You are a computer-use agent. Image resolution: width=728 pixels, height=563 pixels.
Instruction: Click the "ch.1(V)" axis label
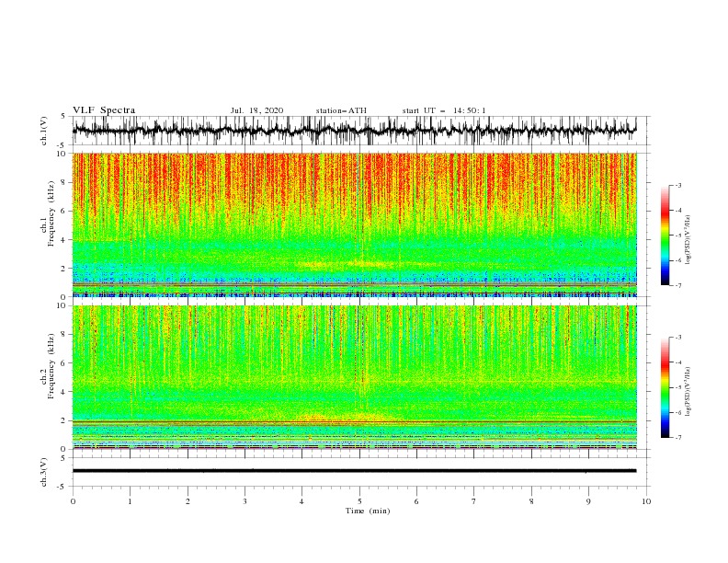point(44,131)
